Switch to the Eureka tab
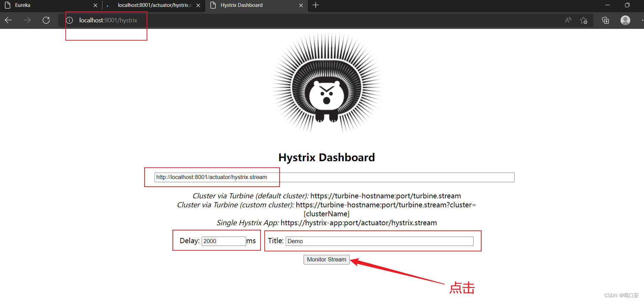The width and height of the screenshot is (644, 301). (x=51, y=5)
